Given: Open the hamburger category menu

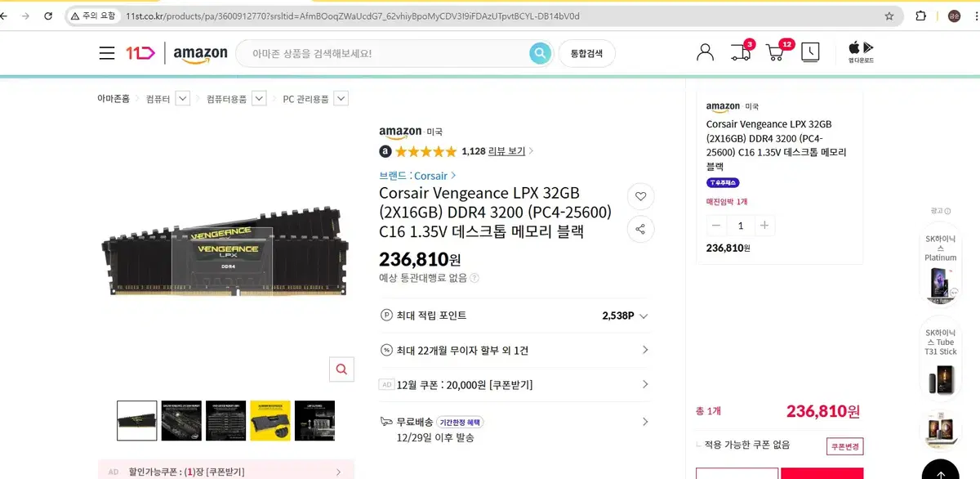Looking at the screenshot, I should tap(107, 53).
